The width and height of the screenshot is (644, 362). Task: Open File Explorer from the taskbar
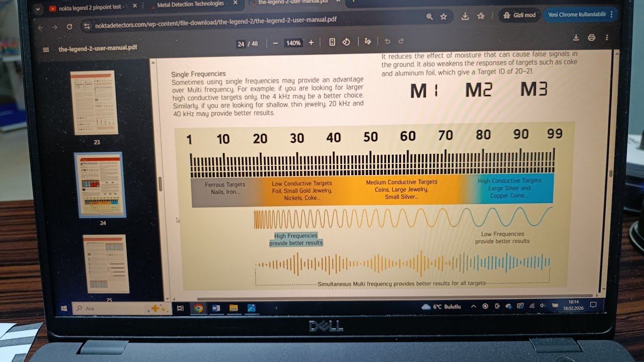[233, 308]
